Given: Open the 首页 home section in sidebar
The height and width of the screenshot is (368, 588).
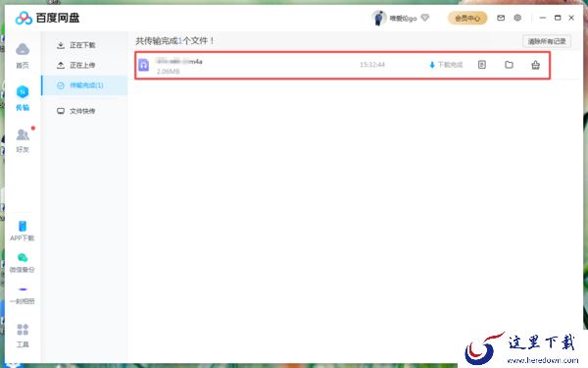Looking at the screenshot, I should pyautogui.click(x=23, y=55).
